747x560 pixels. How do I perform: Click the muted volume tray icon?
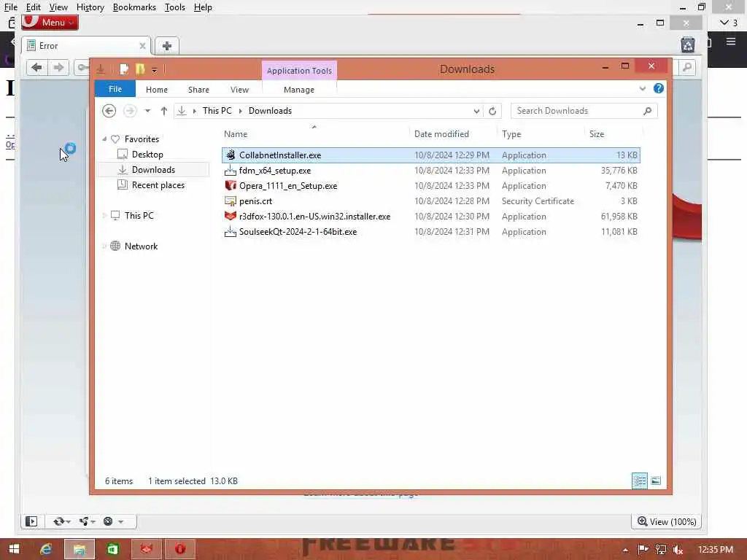click(x=678, y=550)
